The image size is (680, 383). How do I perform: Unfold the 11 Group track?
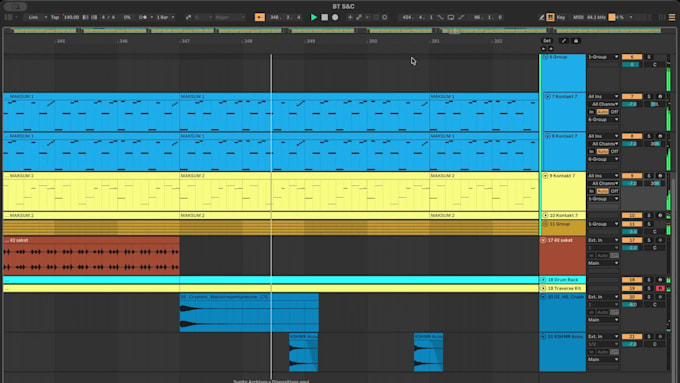click(546, 224)
